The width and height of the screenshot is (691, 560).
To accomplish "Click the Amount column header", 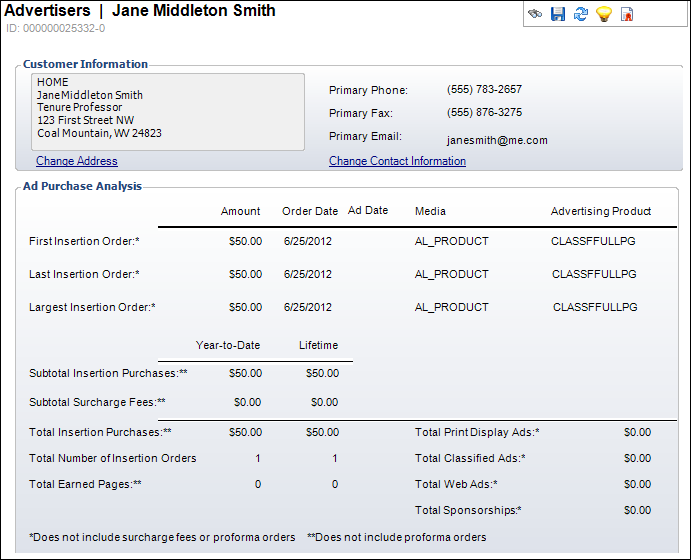I will coord(240,211).
